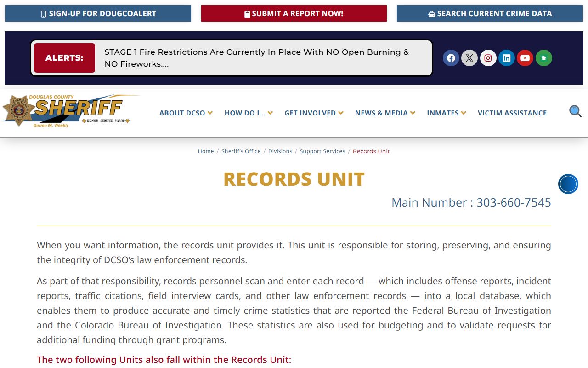Click the Main Number 303-660-7545 text
Image resolution: width=588 pixels, height=368 pixels.
tap(471, 202)
